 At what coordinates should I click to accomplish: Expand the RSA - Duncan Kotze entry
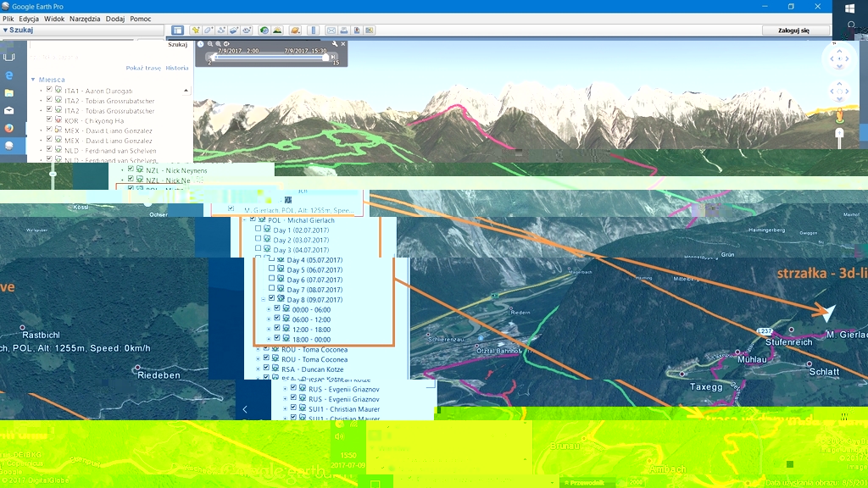(x=258, y=369)
